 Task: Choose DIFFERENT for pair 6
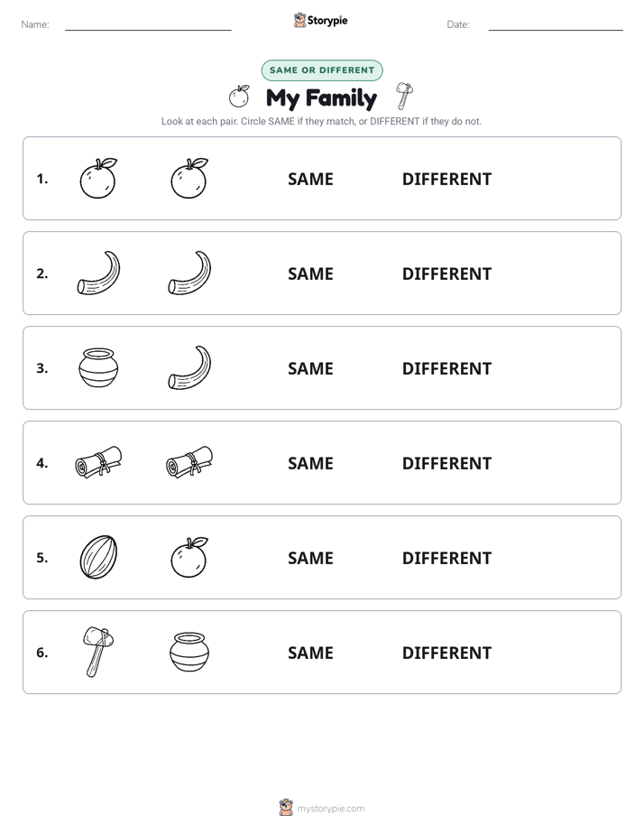[x=446, y=653]
